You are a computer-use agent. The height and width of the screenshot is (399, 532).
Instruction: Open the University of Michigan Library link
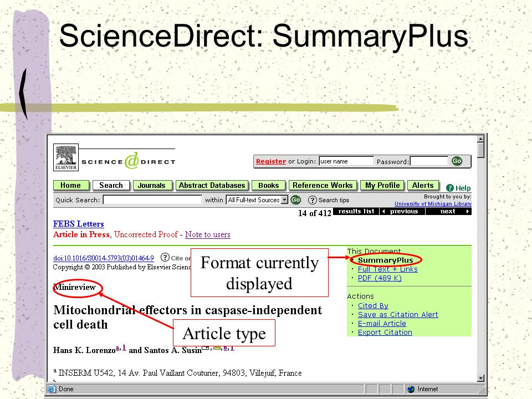(433, 203)
